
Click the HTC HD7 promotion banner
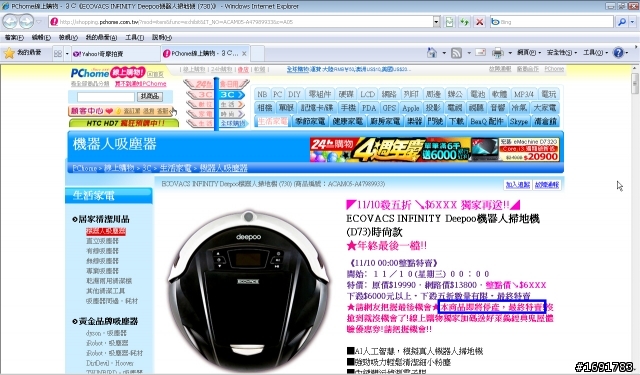pyautogui.click(x=124, y=123)
